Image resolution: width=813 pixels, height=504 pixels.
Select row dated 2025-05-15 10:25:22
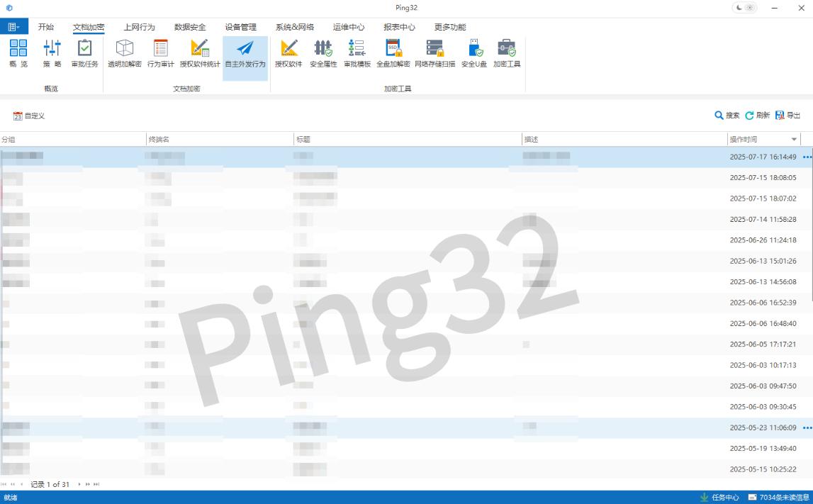click(x=407, y=469)
